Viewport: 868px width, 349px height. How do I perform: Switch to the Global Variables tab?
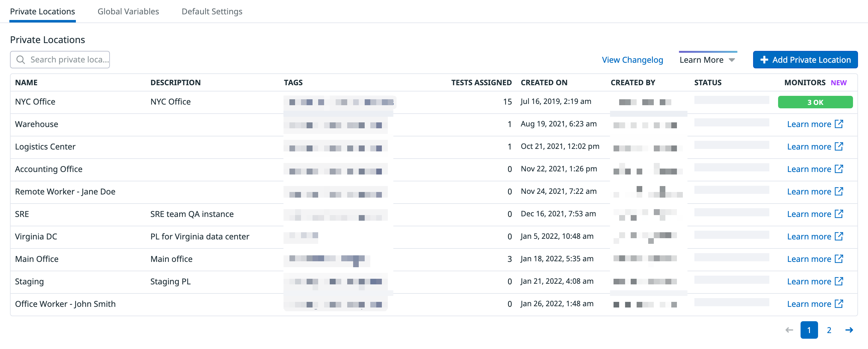[x=128, y=12]
